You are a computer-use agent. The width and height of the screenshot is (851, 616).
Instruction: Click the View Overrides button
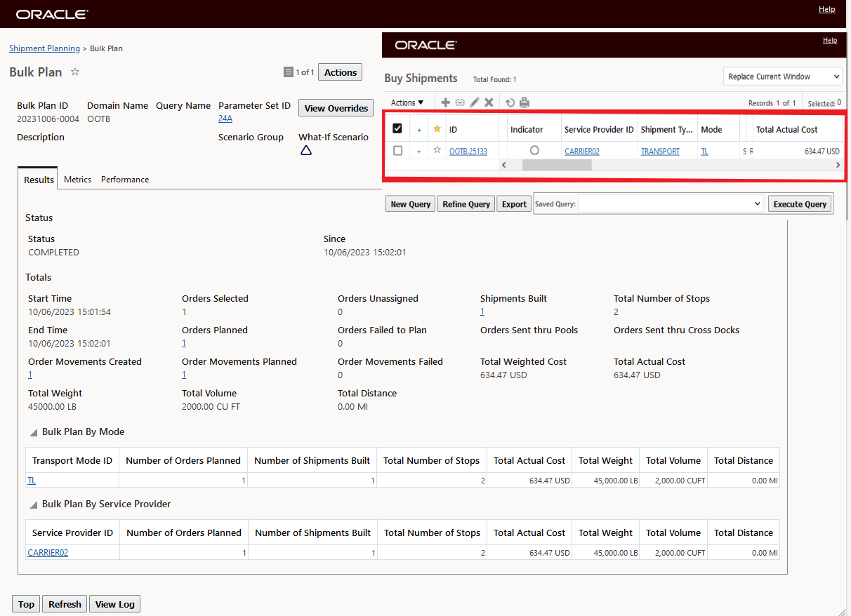tap(336, 108)
